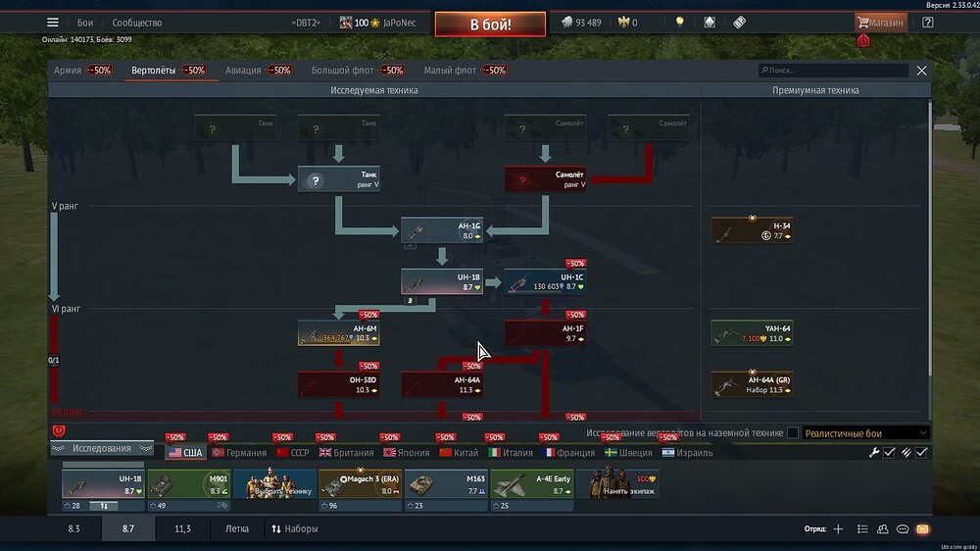Select the UH-1B helicopter in research tree
This screenshot has height=551, width=980.
click(x=442, y=282)
